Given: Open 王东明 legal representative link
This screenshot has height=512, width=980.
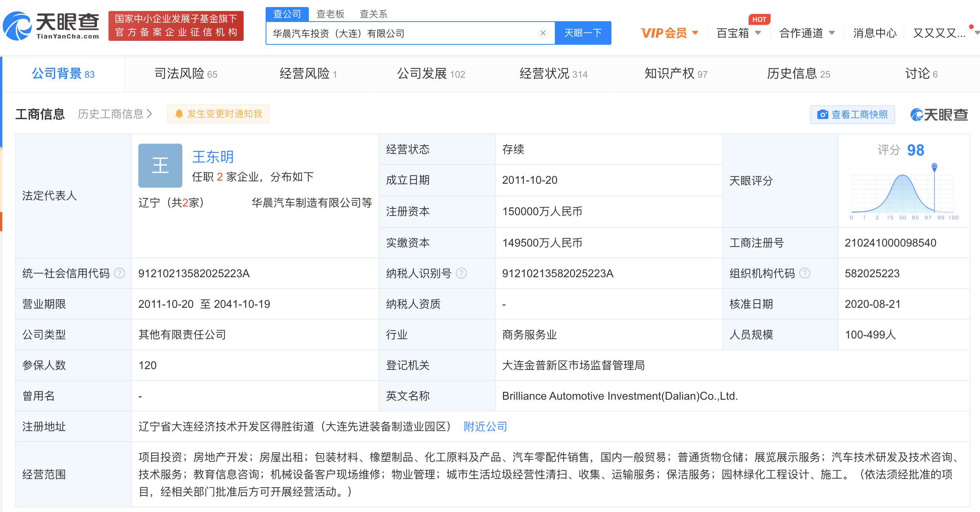Looking at the screenshot, I should click(213, 157).
